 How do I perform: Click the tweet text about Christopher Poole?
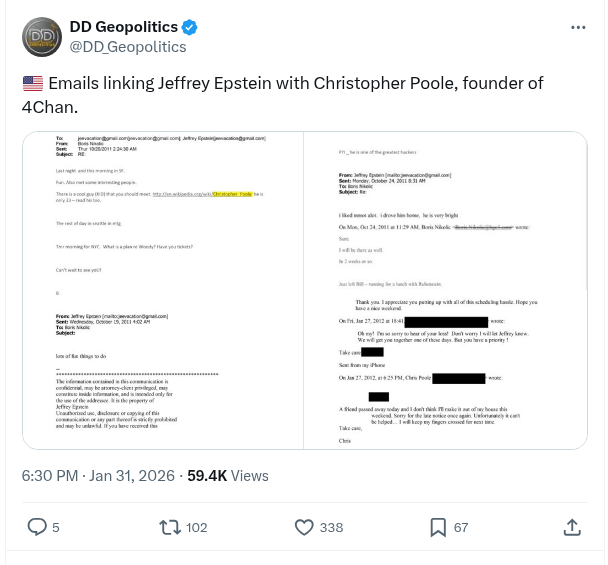pos(290,94)
